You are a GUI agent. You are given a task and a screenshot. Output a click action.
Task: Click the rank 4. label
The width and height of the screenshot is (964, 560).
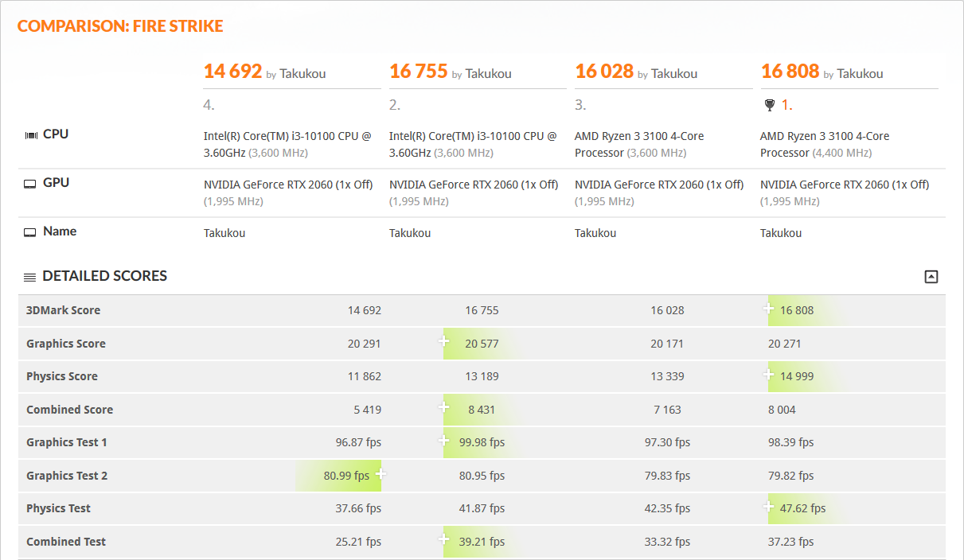click(209, 105)
